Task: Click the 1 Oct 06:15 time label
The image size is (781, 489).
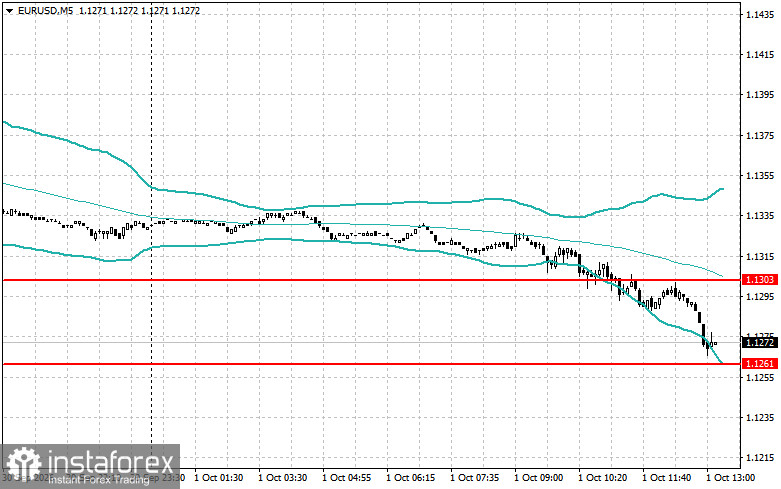Action: (x=411, y=478)
